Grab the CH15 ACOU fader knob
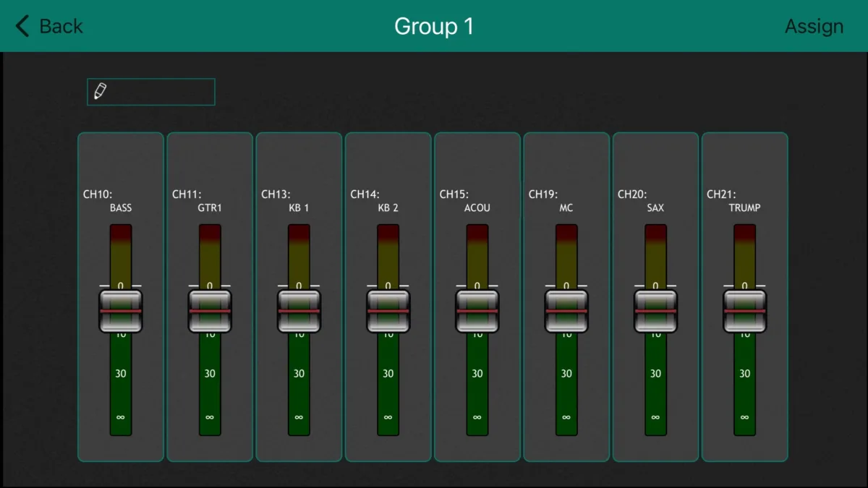868x488 pixels. [477, 311]
